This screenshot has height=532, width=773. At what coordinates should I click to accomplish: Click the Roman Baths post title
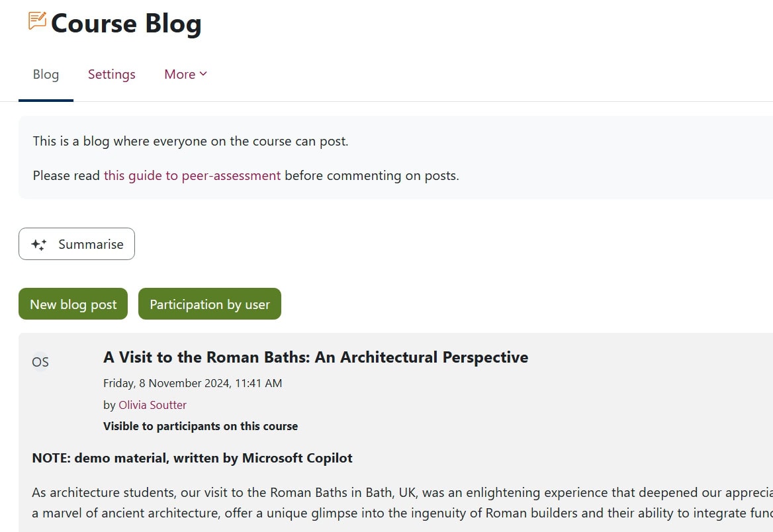click(x=316, y=357)
